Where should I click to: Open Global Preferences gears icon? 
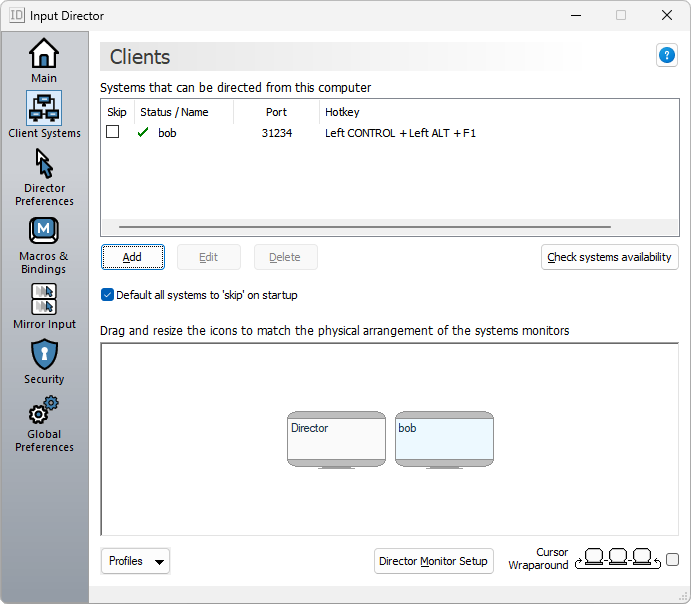pos(44,410)
